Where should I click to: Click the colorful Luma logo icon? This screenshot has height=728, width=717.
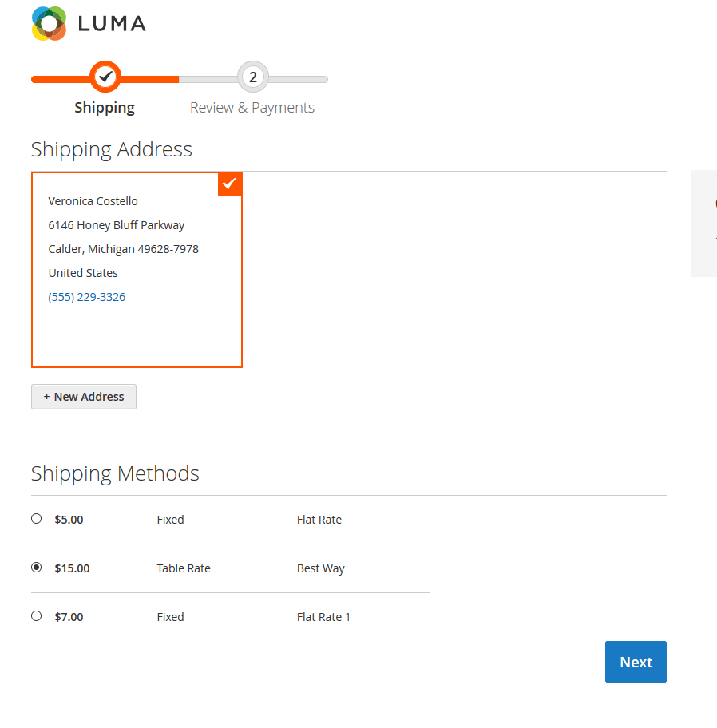pos(49,24)
